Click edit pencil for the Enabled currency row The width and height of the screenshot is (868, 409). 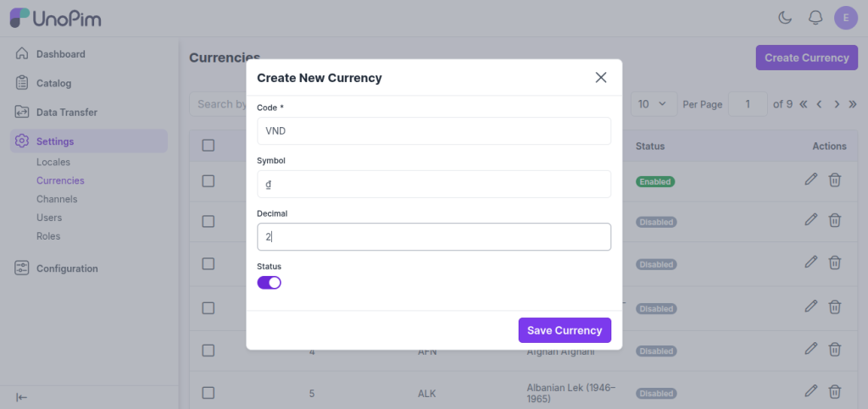coord(811,180)
